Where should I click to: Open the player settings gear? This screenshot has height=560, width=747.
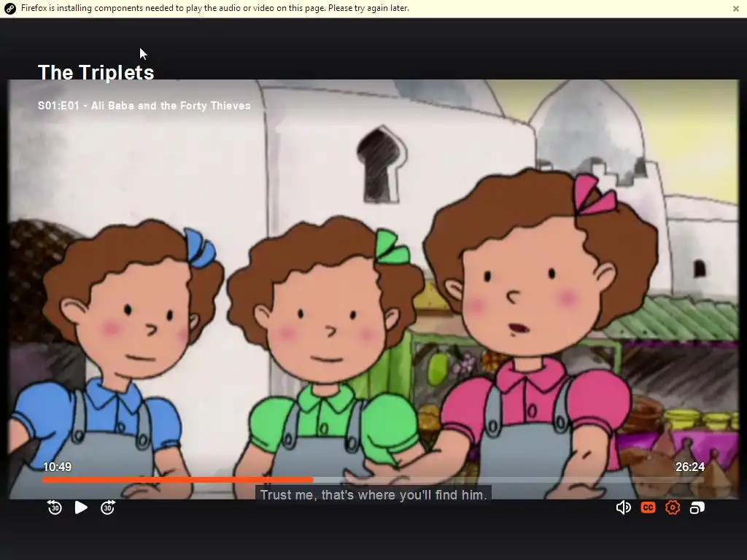click(x=672, y=507)
